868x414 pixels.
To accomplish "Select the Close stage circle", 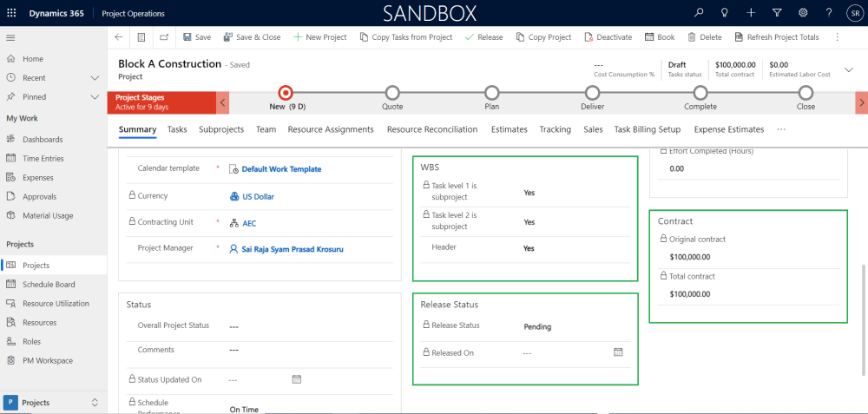I will [806, 92].
